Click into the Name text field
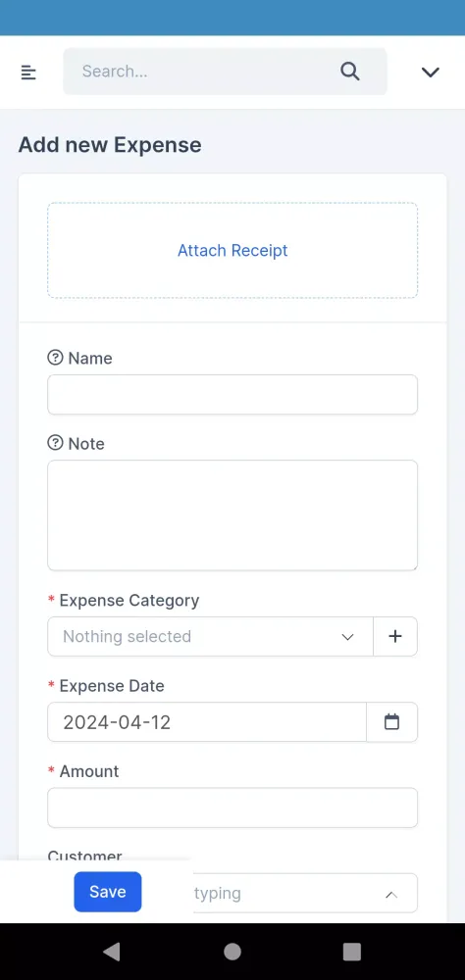Screen dimensions: 465x980 (232, 394)
